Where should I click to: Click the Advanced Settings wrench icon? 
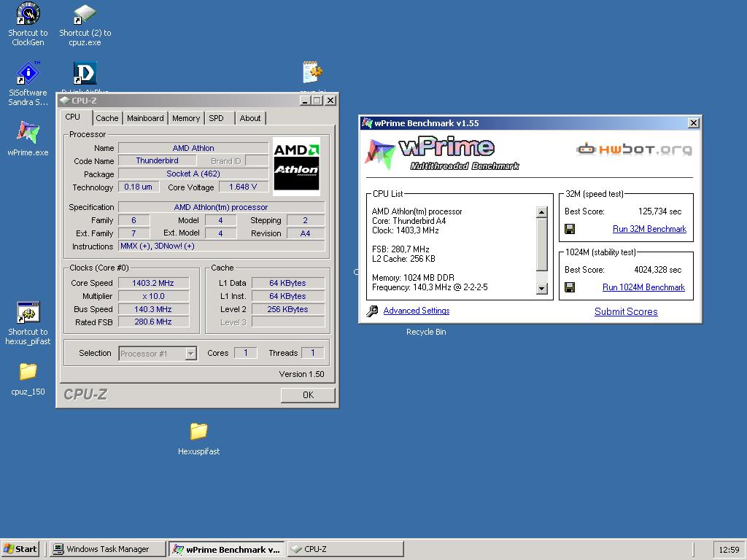coord(372,311)
